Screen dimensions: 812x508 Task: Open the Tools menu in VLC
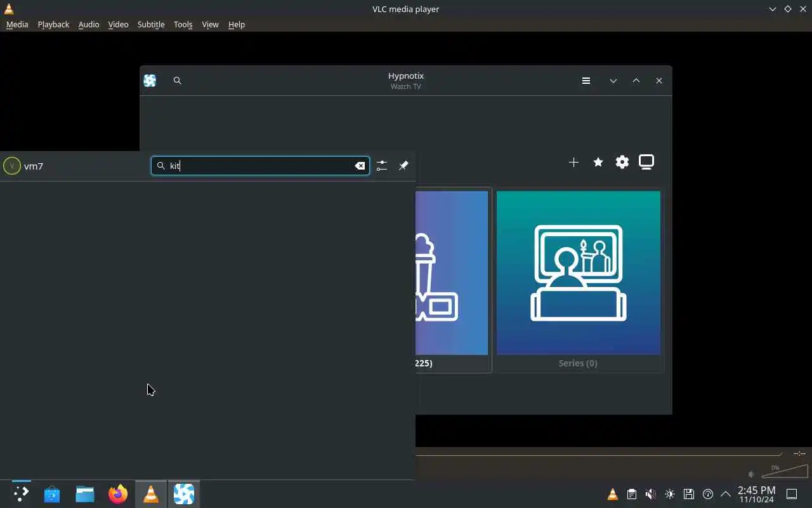(x=183, y=24)
